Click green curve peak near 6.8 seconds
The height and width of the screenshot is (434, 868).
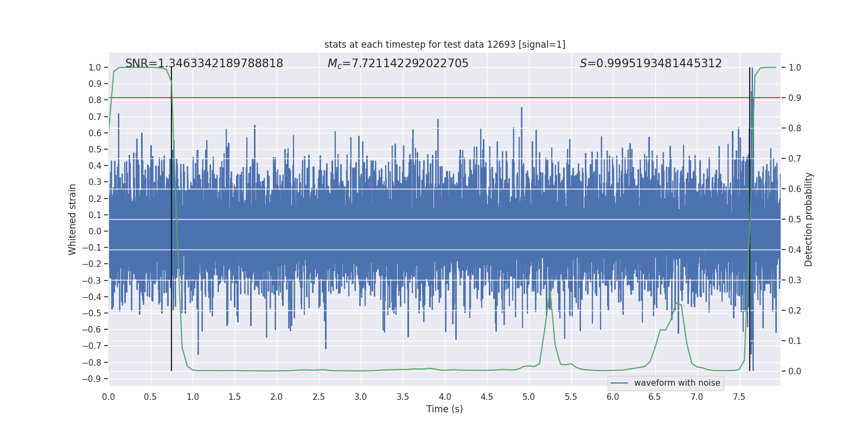(676, 305)
